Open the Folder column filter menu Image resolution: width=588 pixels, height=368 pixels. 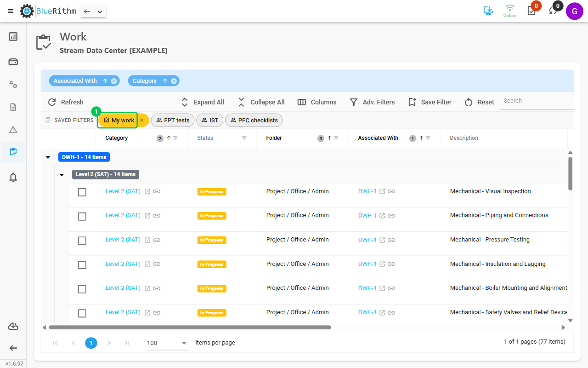point(336,138)
